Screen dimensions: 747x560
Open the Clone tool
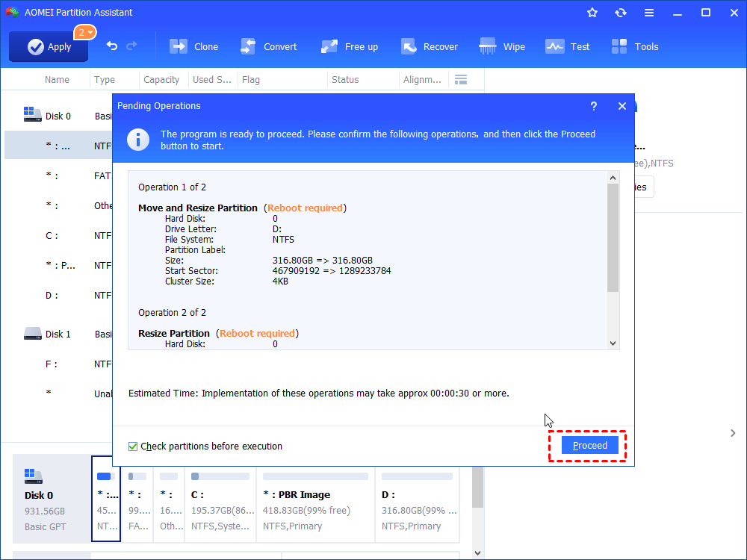click(x=194, y=46)
